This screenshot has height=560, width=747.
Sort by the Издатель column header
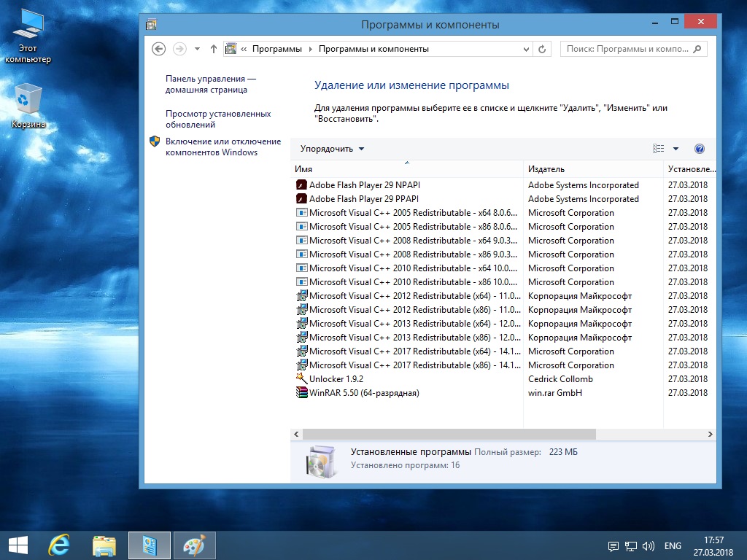pyautogui.click(x=593, y=169)
